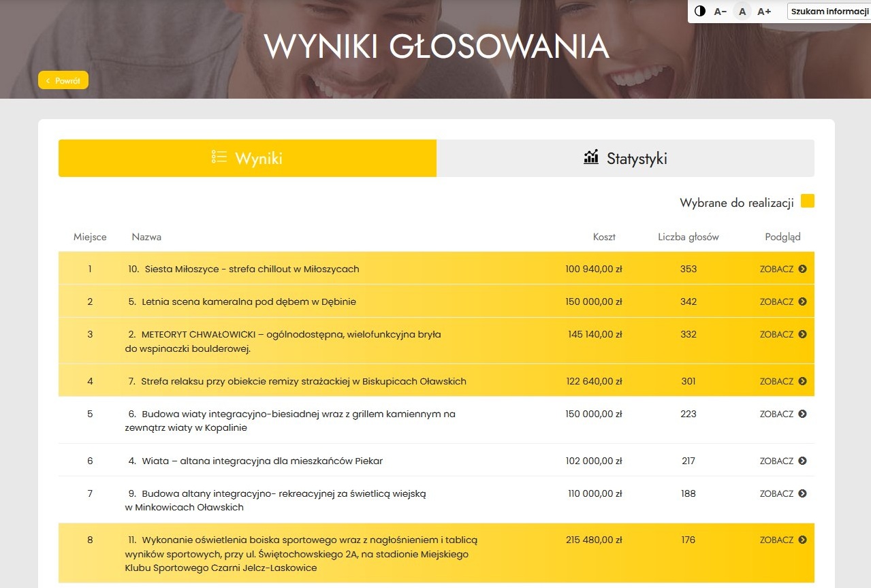The height and width of the screenshot is (588, 871).
Task: Select Budowa wiaty integracyjno-biesiadnej project name
Action: [x=291, y=421]
